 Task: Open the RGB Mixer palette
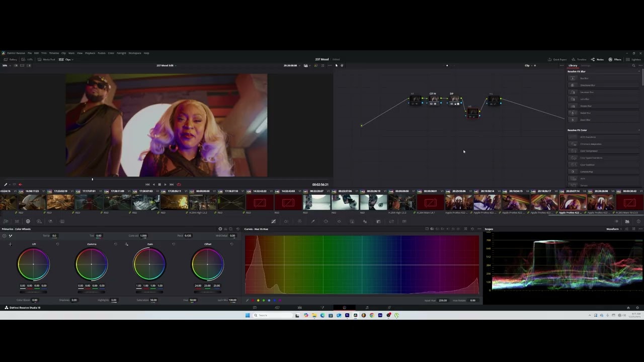pos(50,221)
